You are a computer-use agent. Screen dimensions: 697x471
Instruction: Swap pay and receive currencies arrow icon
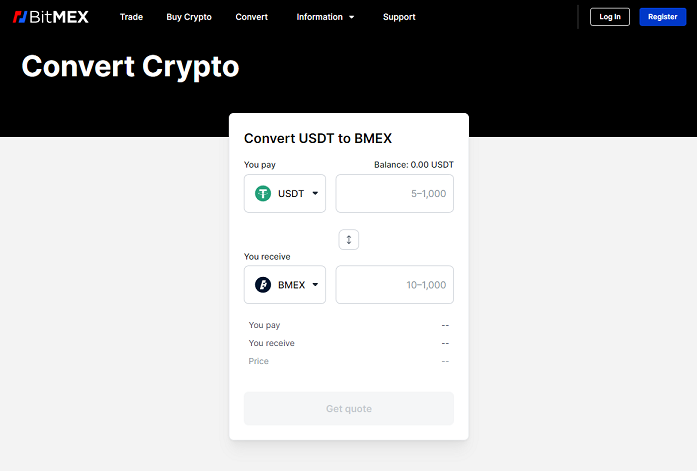[x=349, y=239]
